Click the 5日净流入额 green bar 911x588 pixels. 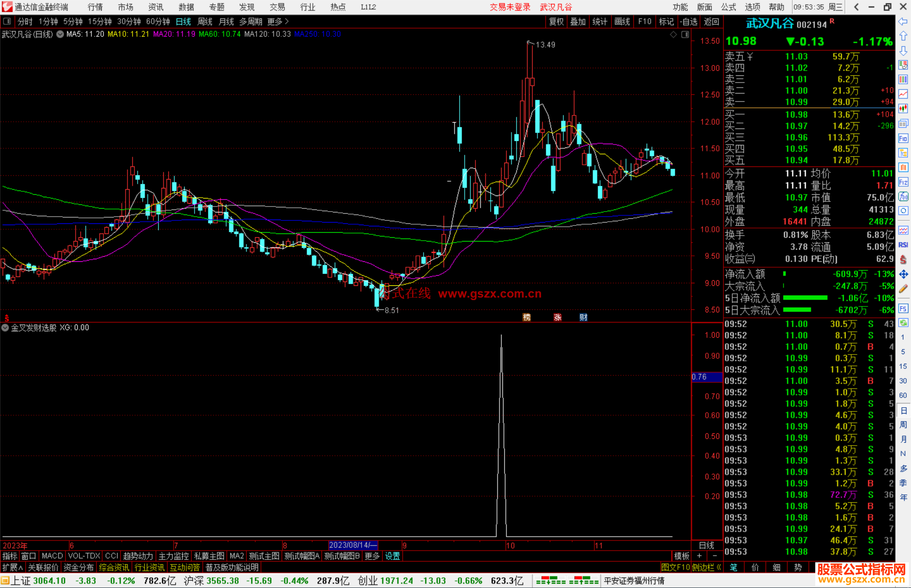(805, 298)
